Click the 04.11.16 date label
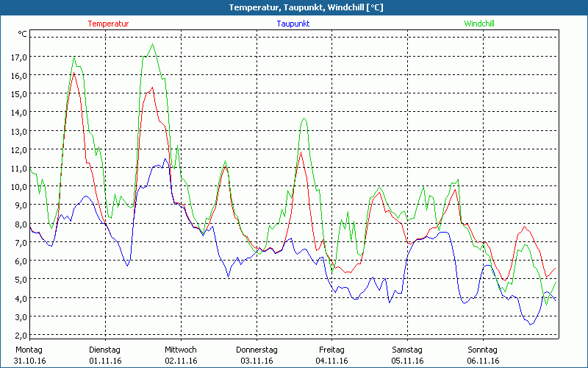 (x=331, y=361)
